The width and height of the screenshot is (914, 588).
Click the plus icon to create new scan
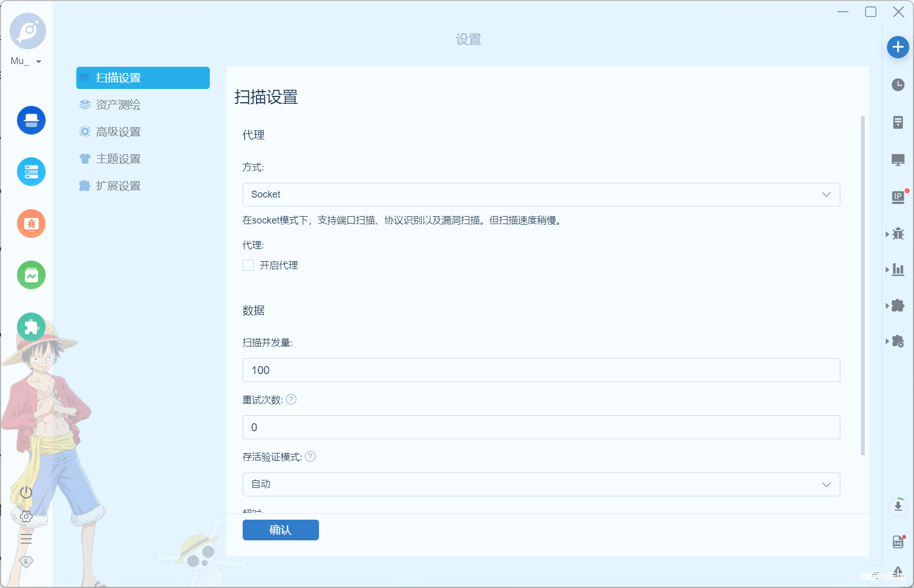pos(898,47)
